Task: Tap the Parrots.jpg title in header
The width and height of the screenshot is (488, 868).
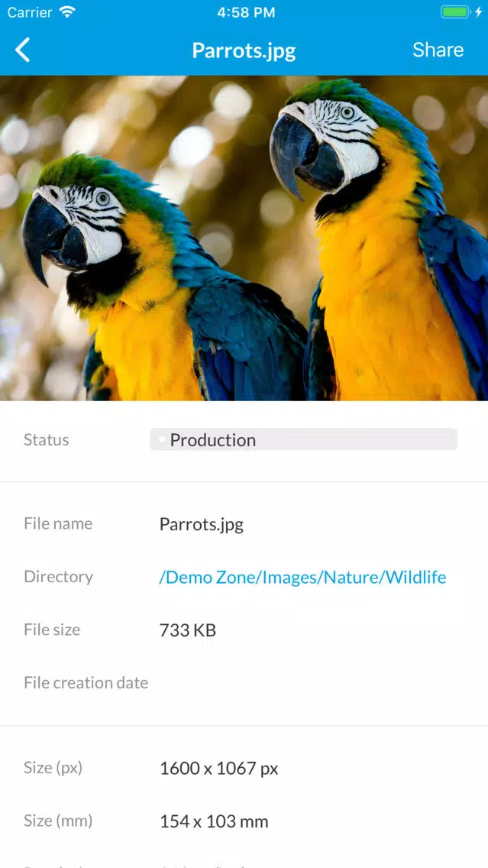Action: click(244, 51)
